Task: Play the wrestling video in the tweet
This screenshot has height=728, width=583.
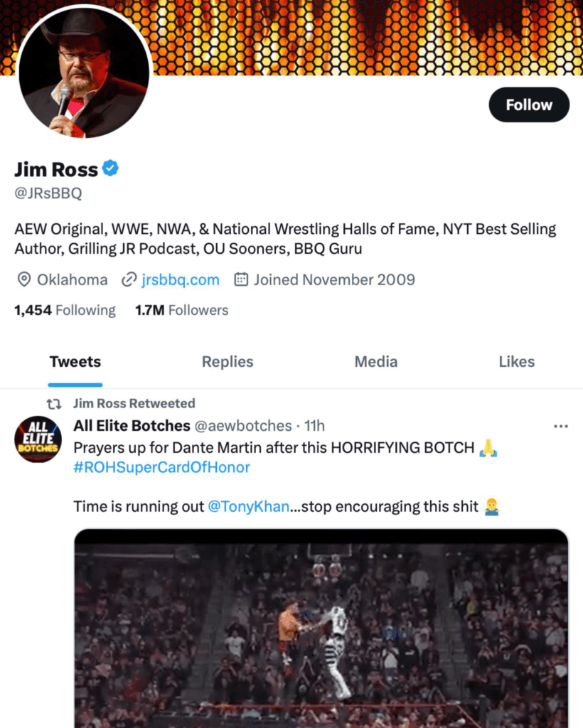Action: (321, 628)
